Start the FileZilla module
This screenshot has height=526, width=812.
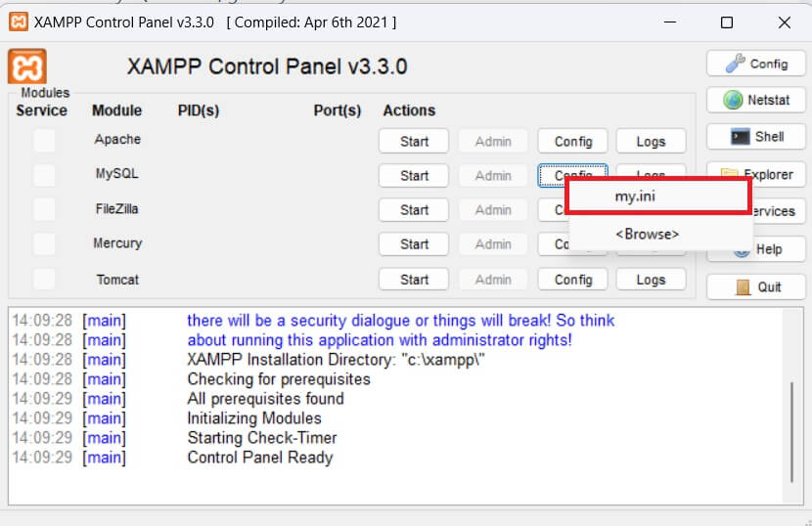point(413,209)
